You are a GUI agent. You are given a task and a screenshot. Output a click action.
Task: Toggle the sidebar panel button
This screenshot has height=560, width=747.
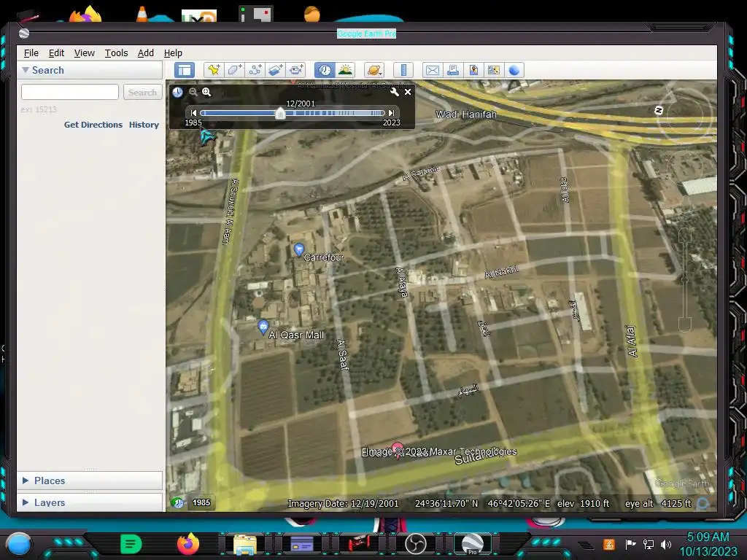click(x=185, y=70)
